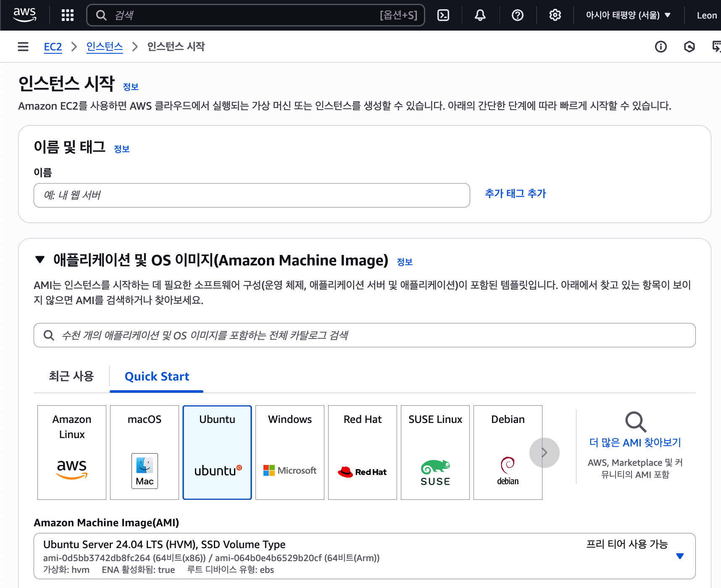The height and width of the screenshot is (588, 721).
Task: Choose the Ubuntu AMI card
Action: [x=217, y=452]
